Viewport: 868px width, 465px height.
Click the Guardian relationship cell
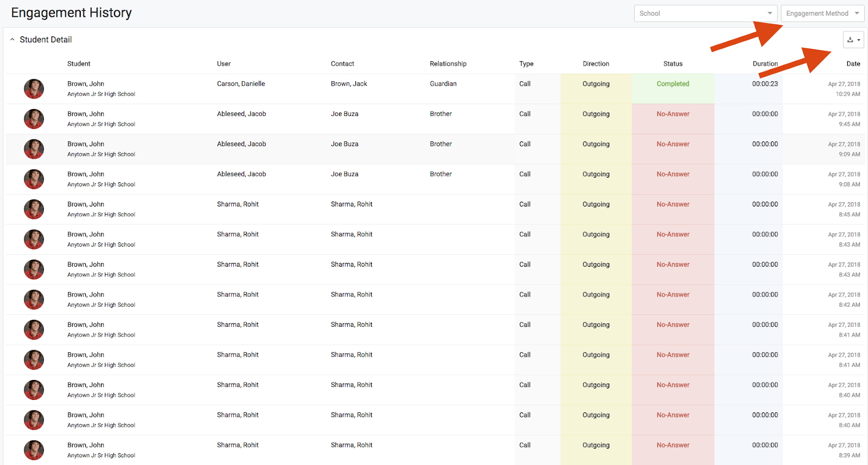443,83
